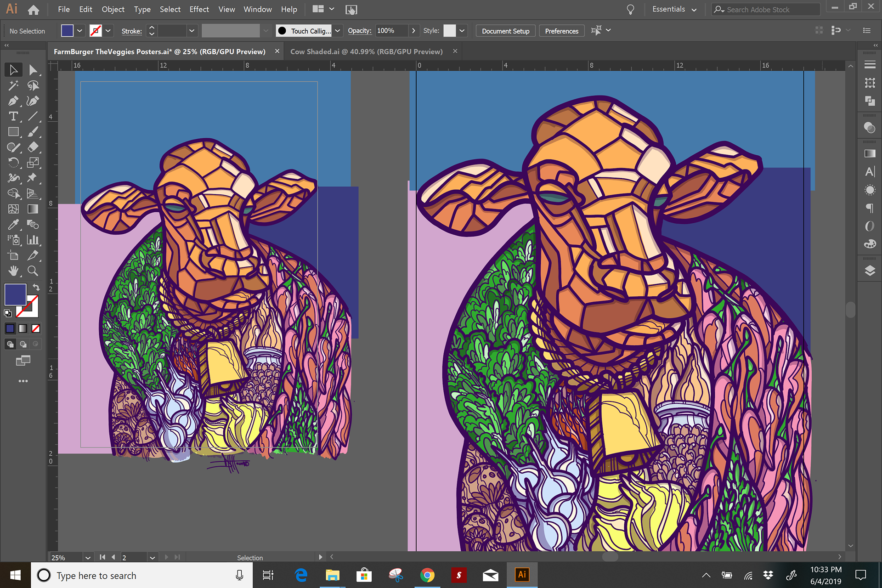882x588 pixels.
Task: Go to previous artboard
Action: [x=113, y=557]
